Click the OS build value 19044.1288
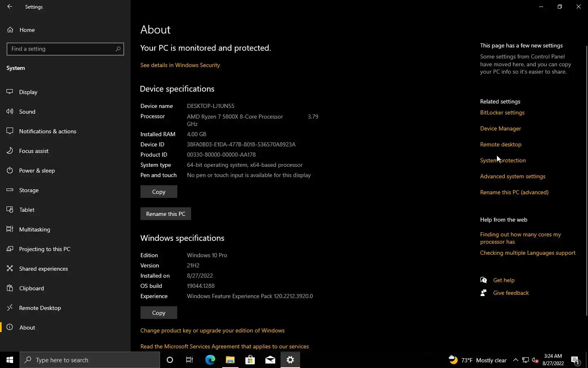The width and height of the screenshot is (588, 368). tap(200, 286)
